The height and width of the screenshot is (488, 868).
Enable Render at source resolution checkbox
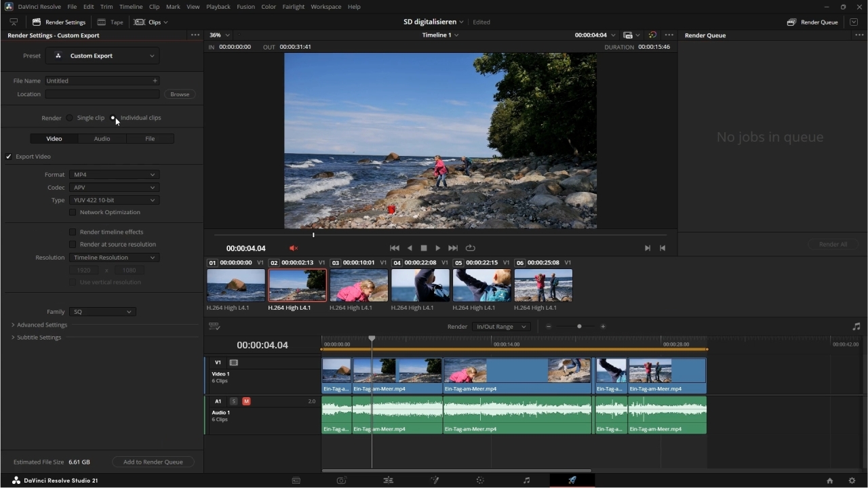pyautogui.click(x=73, y=244)
